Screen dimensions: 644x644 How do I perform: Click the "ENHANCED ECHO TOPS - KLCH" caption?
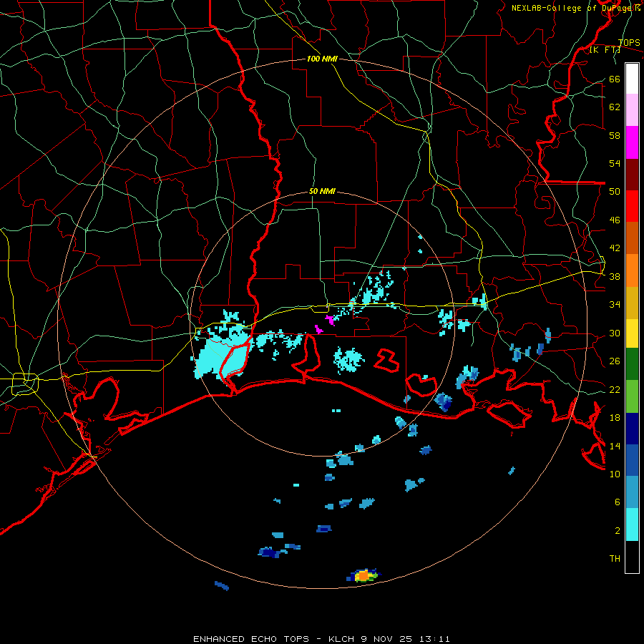[274, 639]
